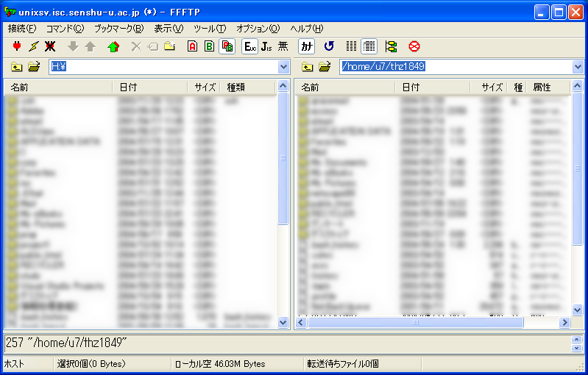
Task: Click status text ローカル空 46.03M Bytes
Action: pyautogui.click(x=220, y=364)
